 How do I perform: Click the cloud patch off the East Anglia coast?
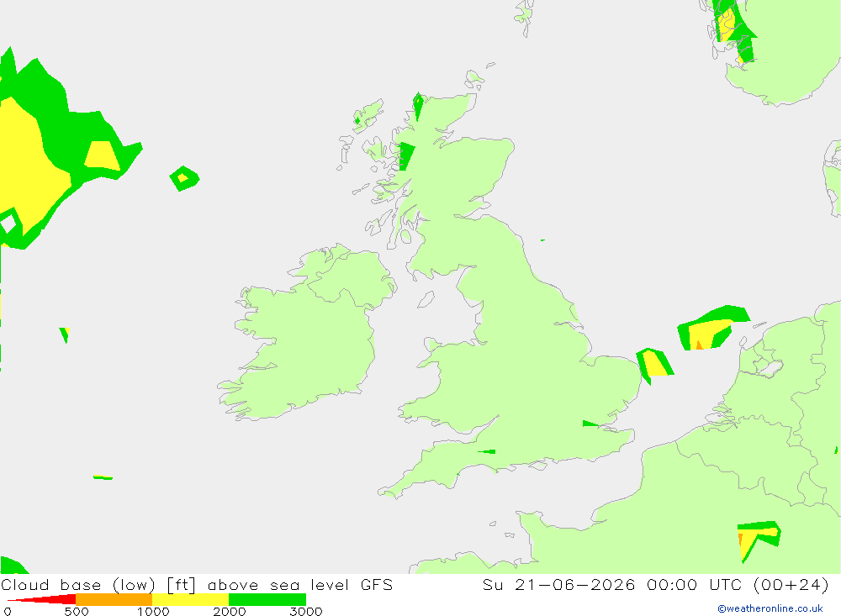654,365
